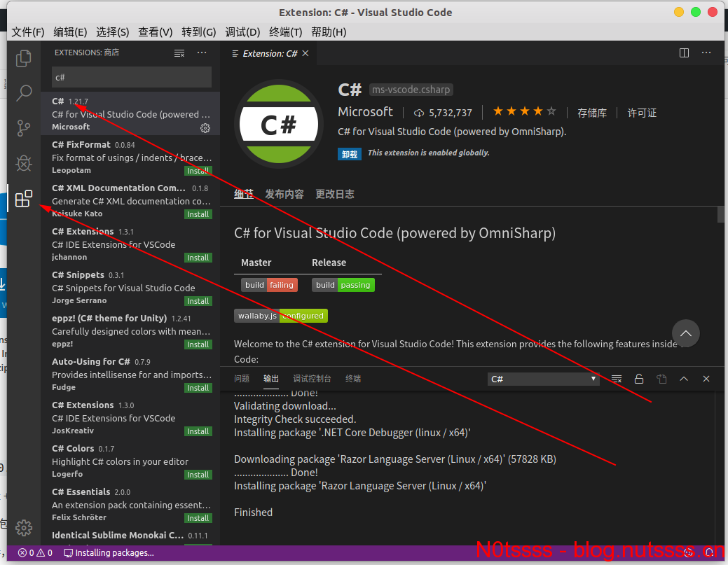
Task: Open the Extensions view in activity bar
Action: (24, 199)
